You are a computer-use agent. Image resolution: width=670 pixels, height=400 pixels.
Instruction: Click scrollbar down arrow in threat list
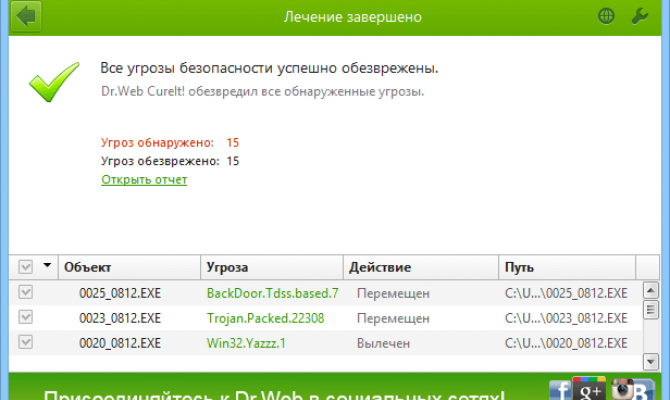coord(650,362)
